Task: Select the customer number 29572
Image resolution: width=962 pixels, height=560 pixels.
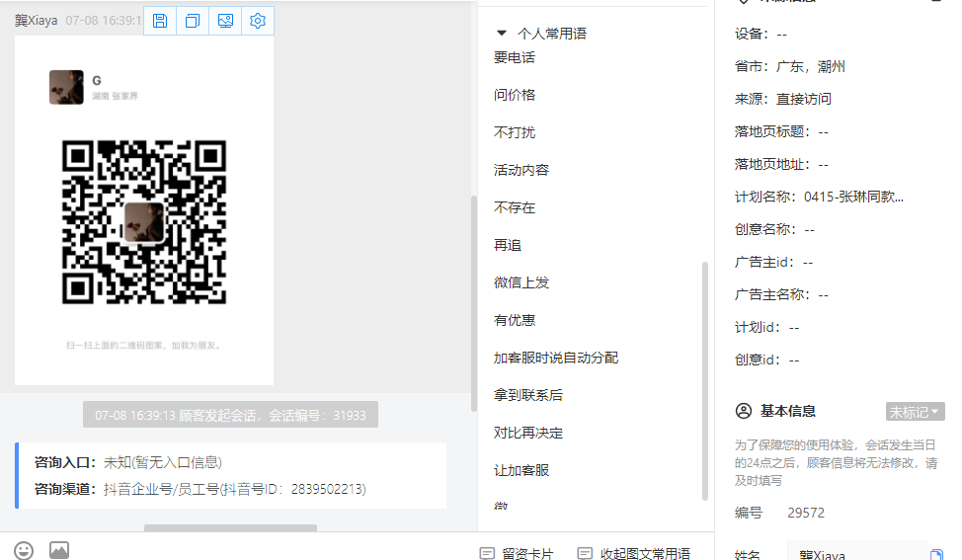Action: click(806, 513)
